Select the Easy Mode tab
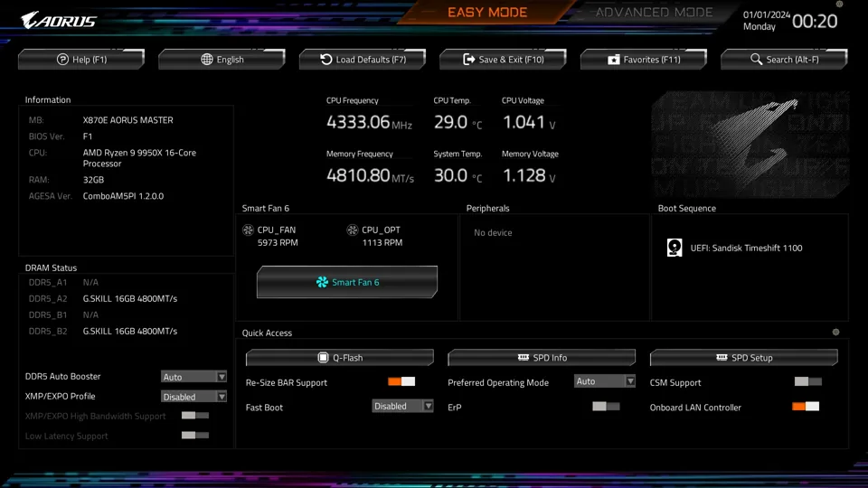868x488 pixels. [487, 12]
